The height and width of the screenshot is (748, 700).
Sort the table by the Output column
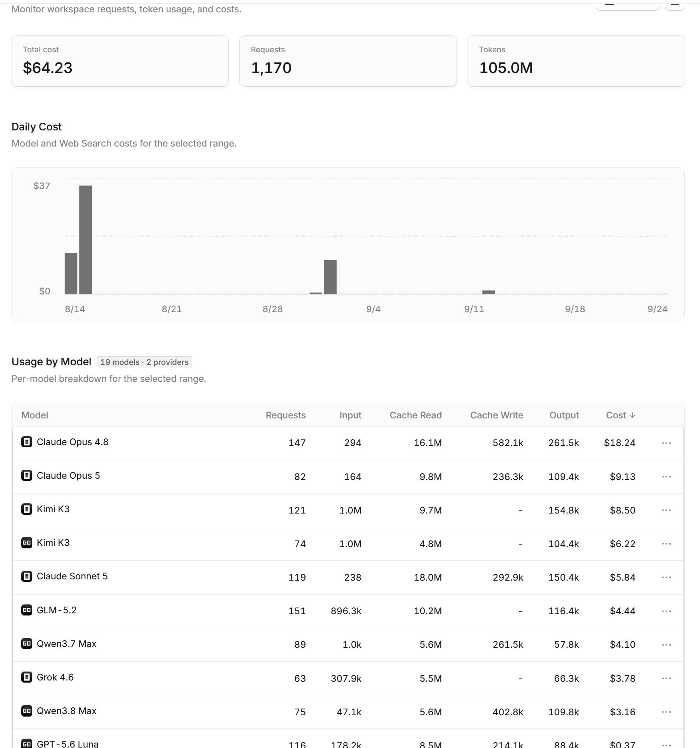click(564, 415)
